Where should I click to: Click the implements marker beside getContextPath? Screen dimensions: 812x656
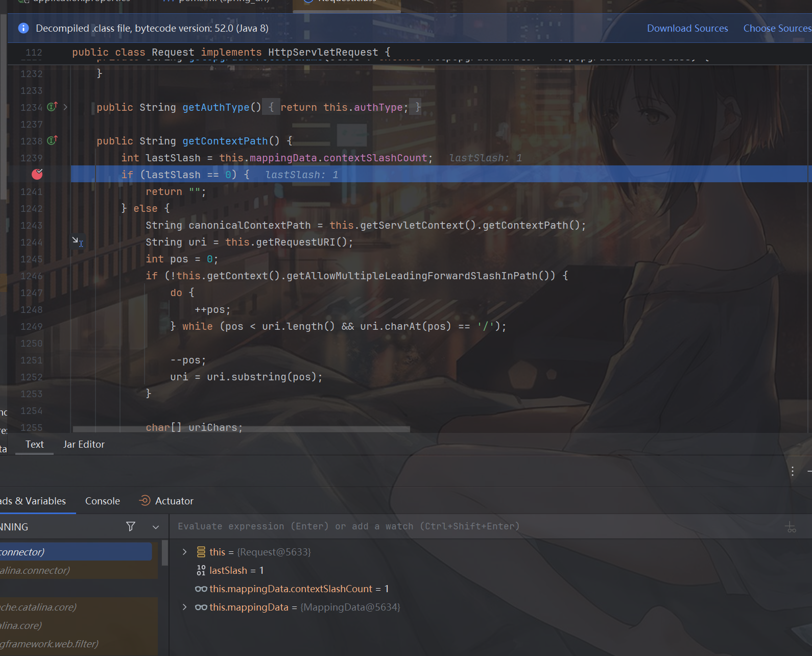[52, 140]
